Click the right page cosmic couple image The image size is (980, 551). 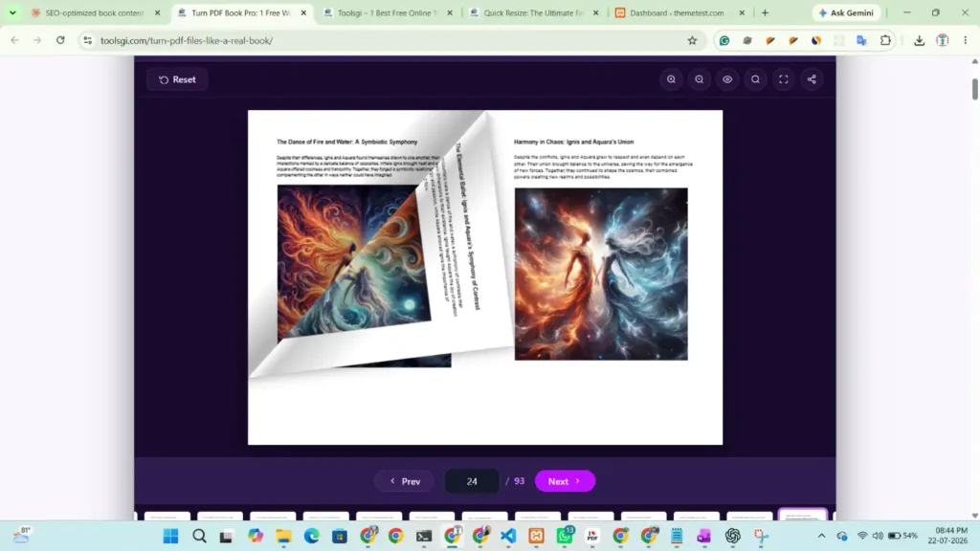pos(601,275)
